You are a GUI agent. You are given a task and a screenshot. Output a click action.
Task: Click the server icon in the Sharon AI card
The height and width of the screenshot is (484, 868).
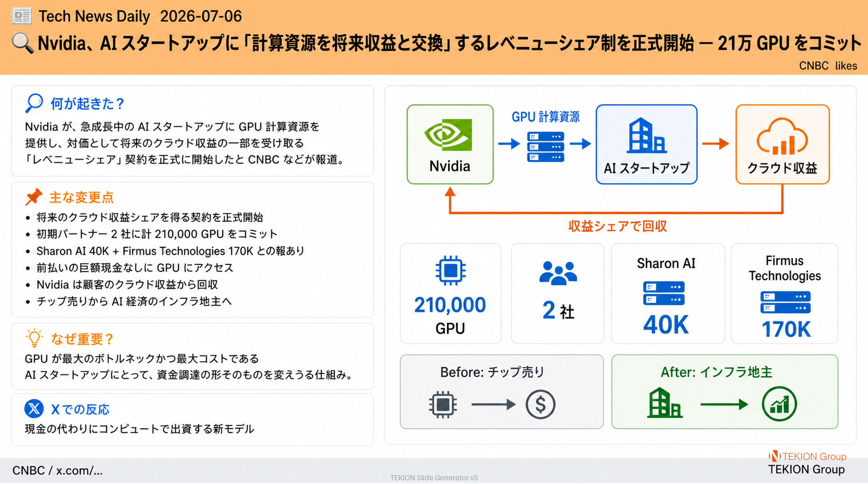(x=664, y=293)
